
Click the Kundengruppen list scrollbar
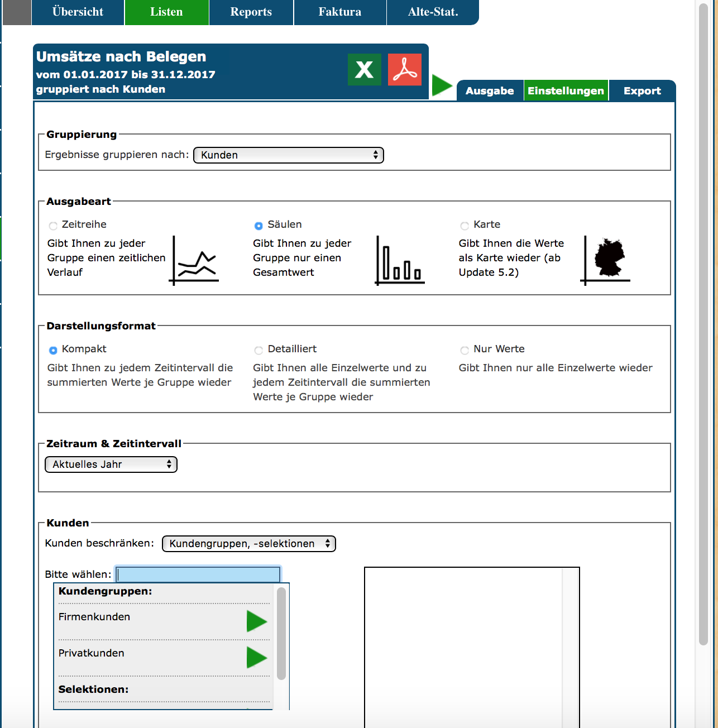pyautogui.click(x=281, y=633)
